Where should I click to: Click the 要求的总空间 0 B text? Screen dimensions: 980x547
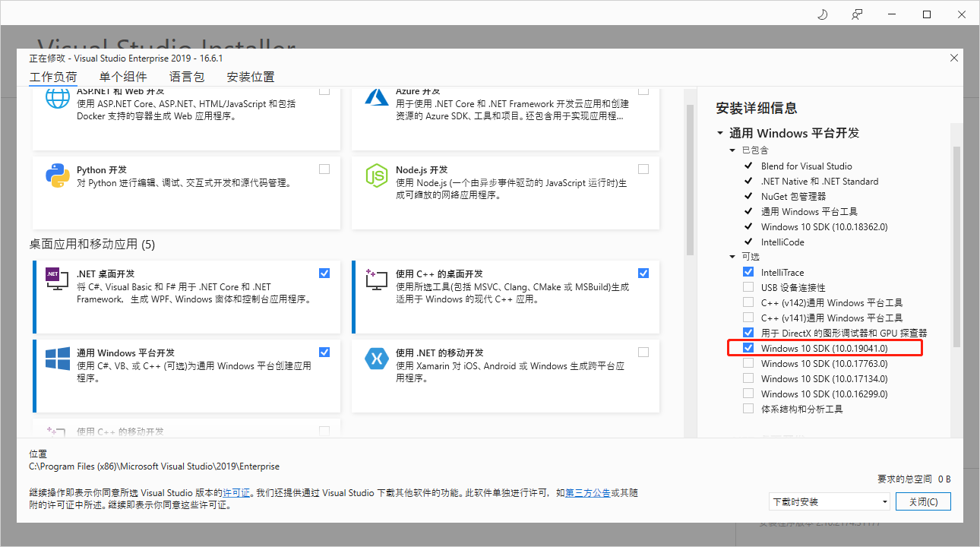point(914,479)
